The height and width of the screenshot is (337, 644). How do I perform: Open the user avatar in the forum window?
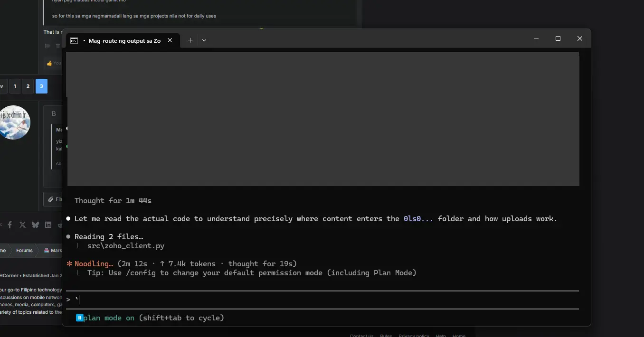pyautogui.click(x=15, y=122)
